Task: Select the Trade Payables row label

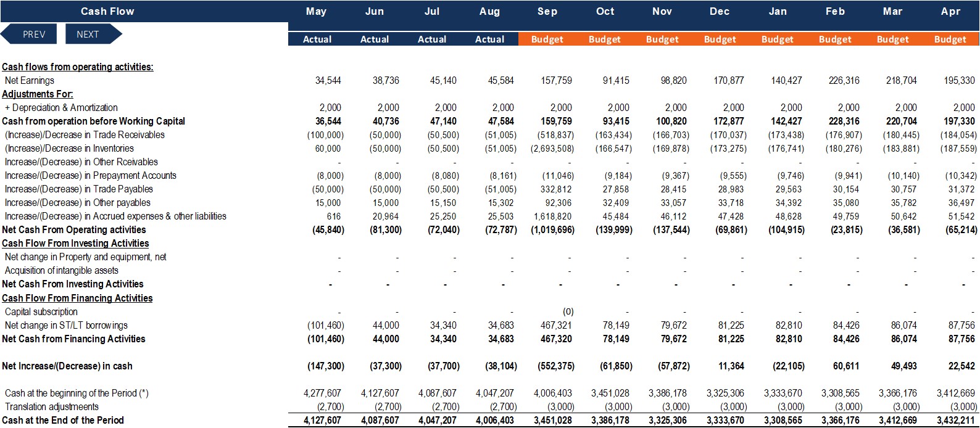Action: [x=79, y=189]
